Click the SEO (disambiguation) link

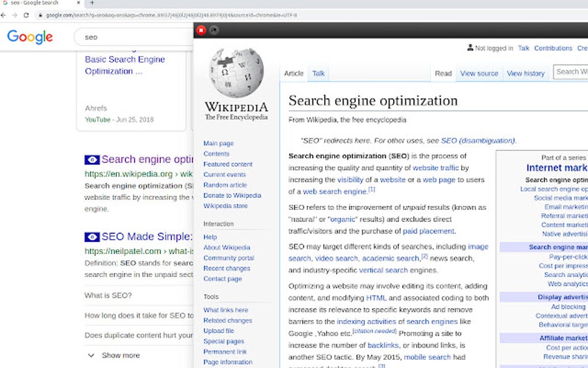[x=478, y=141]
